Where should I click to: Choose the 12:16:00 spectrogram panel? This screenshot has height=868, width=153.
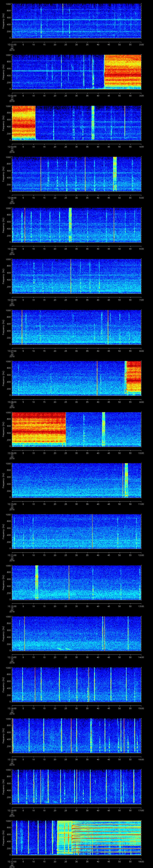[76, 787]
